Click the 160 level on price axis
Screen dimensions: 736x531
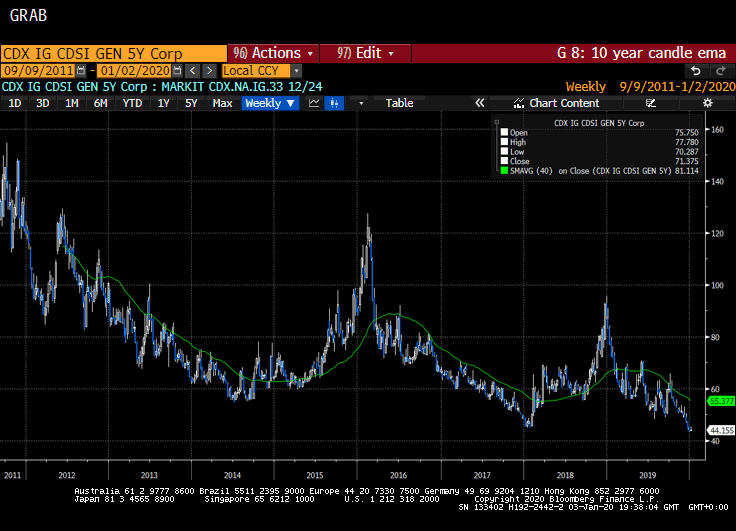point(717,130)
